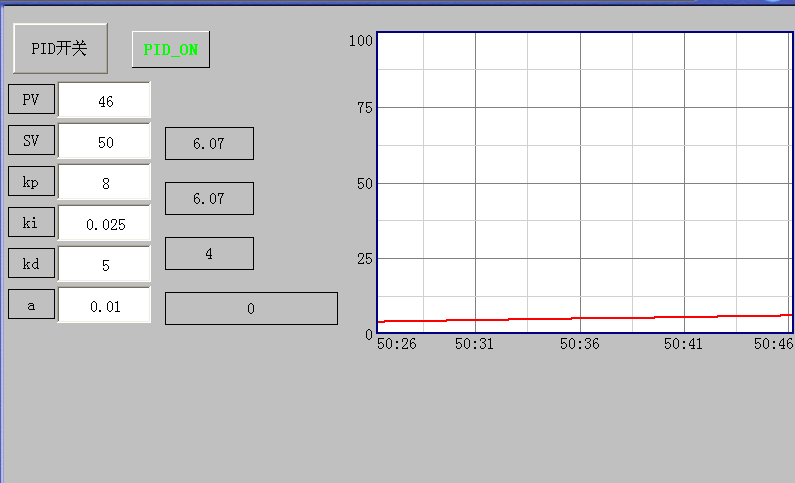Click the 50:36 time label on the chart axis

pos(579,343)
